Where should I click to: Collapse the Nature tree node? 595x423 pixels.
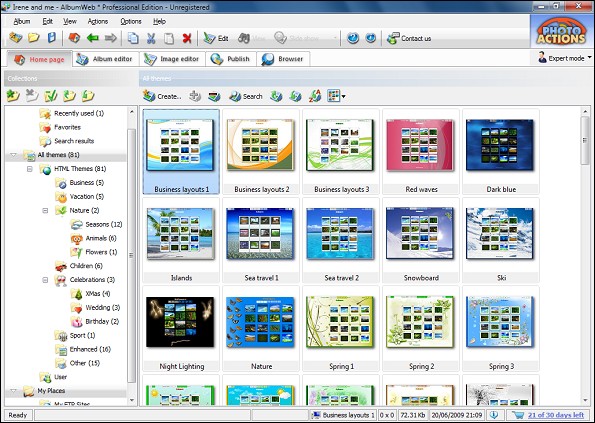(x=45, y=210)
